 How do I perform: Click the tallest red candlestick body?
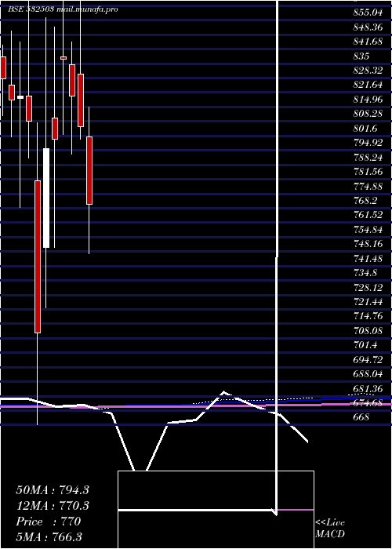pos(37,256)
